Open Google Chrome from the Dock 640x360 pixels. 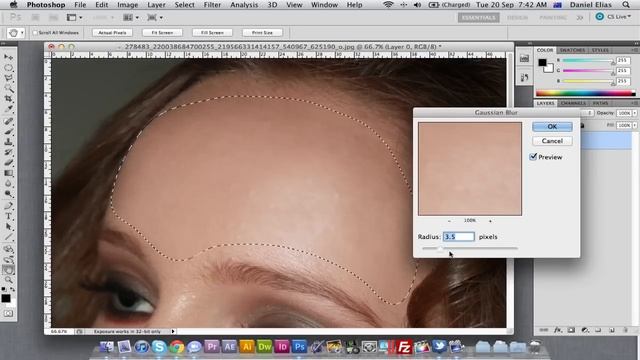click(x=177, y=347)
